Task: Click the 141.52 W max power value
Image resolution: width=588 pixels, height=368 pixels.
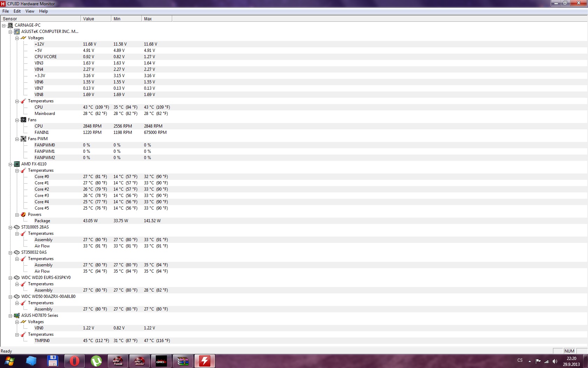Action: pos(152,221)
